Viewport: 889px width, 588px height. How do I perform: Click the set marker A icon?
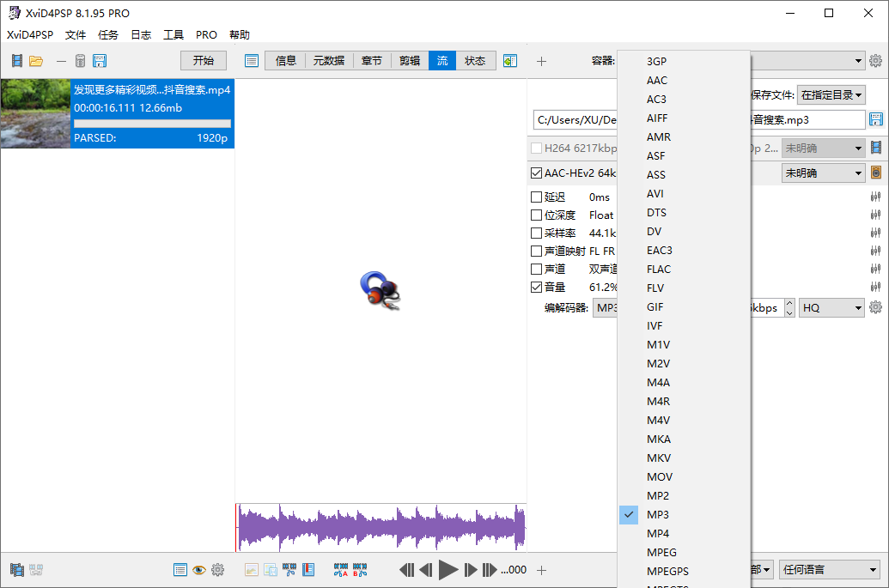pyautogui.click(x=341, y=570)
